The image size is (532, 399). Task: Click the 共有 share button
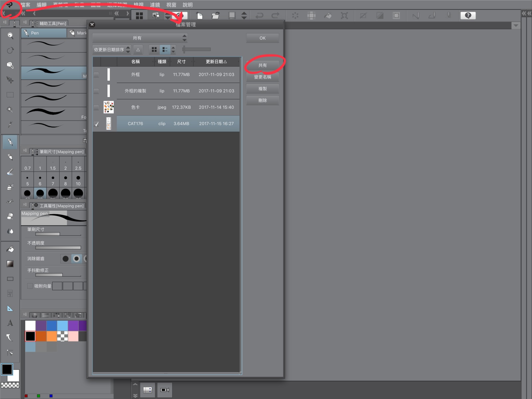pyautogui.click(x=263, y=65)
